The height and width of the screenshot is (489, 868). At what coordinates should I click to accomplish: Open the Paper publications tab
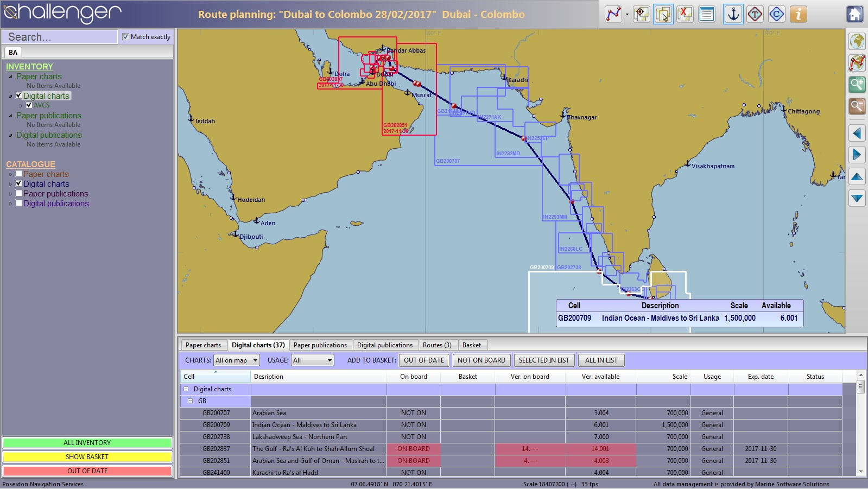(x=320, y=345)
